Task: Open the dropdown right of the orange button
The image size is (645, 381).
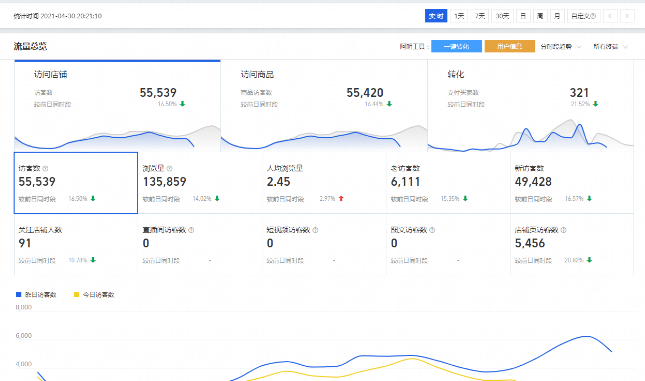Action: point(561,46)
